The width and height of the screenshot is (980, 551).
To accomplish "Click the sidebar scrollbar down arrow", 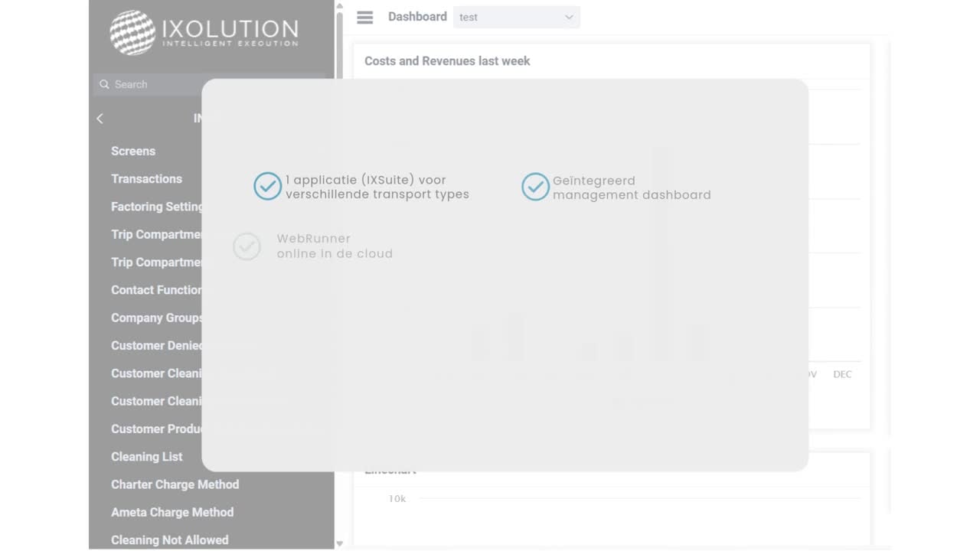I will 338,543.
